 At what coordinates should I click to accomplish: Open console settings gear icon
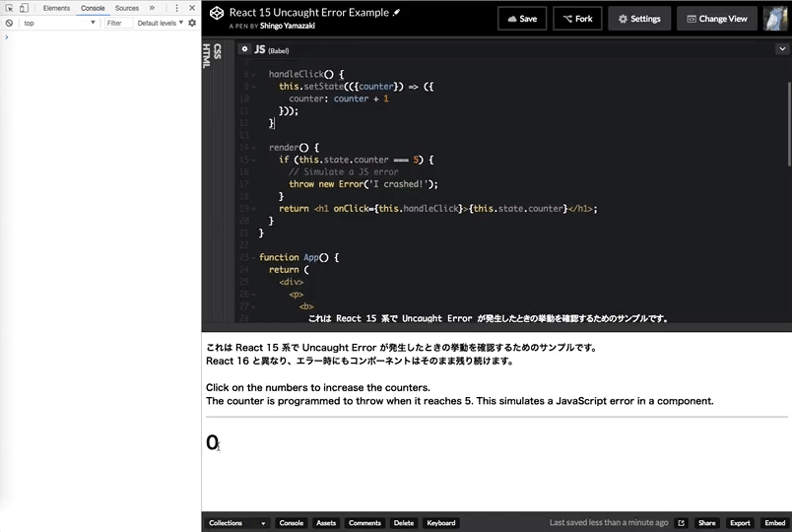[x=192, y=24]
